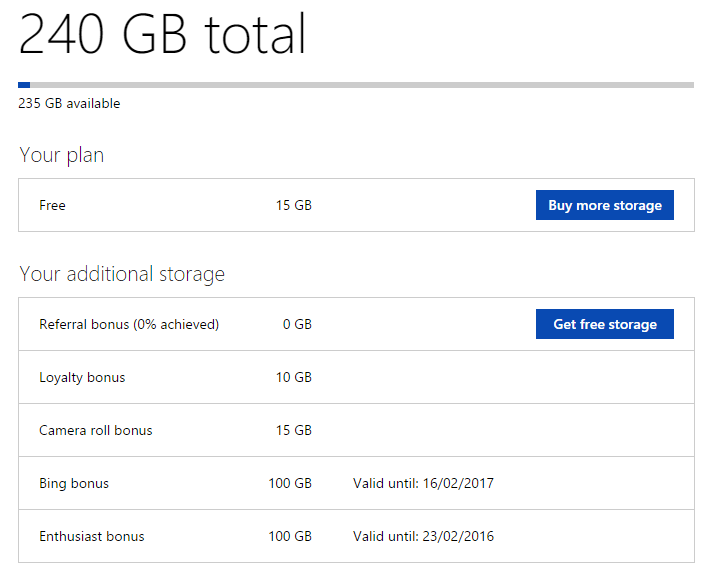Click the Bing bonus label
709x577 pixels.
pyautogui.click(x=74, y=484)
